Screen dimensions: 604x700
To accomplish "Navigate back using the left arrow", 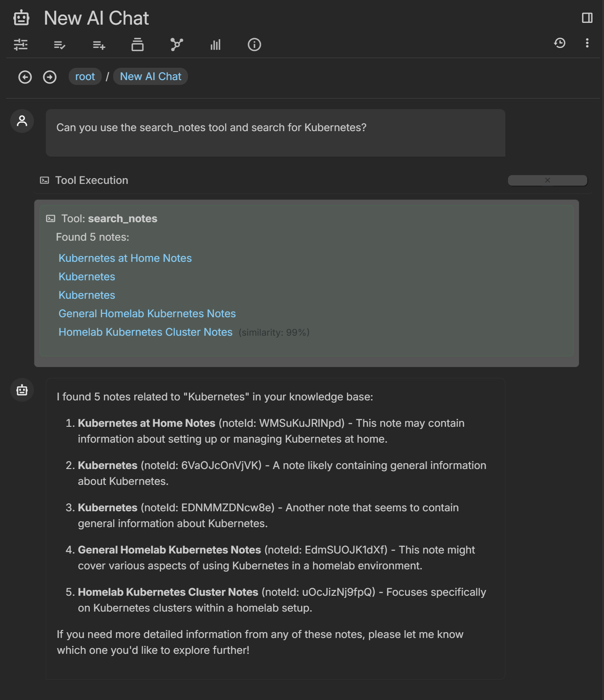I will tap(25, 77).
